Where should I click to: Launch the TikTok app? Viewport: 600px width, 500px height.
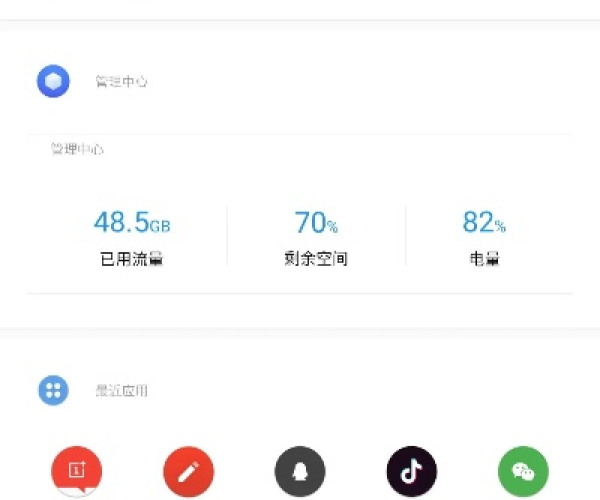pos(412,471)
